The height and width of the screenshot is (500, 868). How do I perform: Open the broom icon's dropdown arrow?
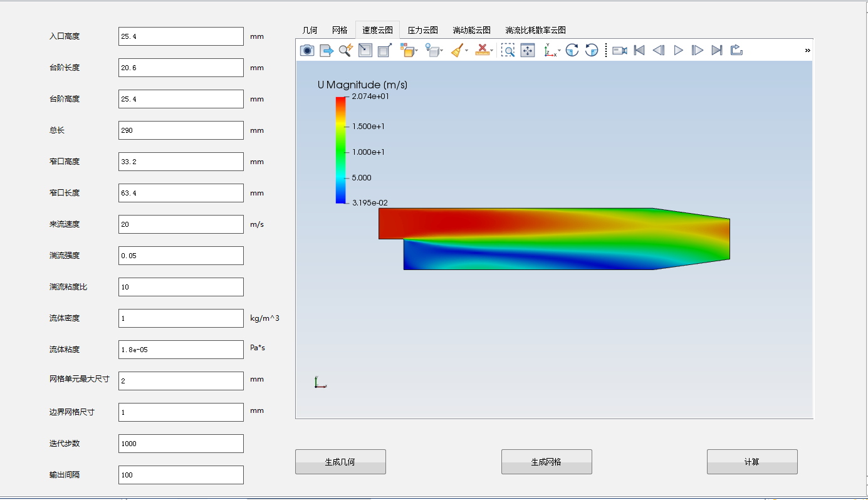[x=467, y=51]
